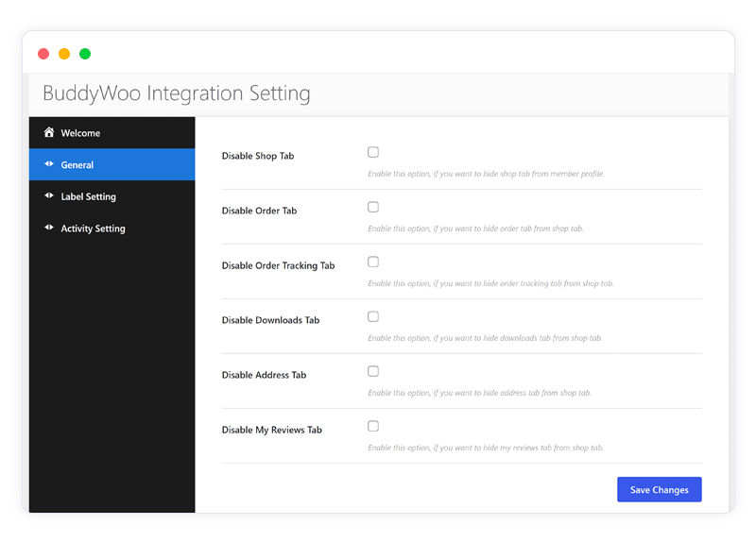Tick the Disable Order Tab checkbox

tap(373, 207)
